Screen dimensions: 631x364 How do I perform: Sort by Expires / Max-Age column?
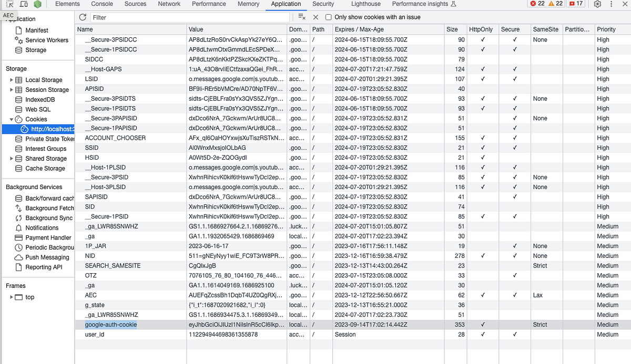tap(388, 29)
